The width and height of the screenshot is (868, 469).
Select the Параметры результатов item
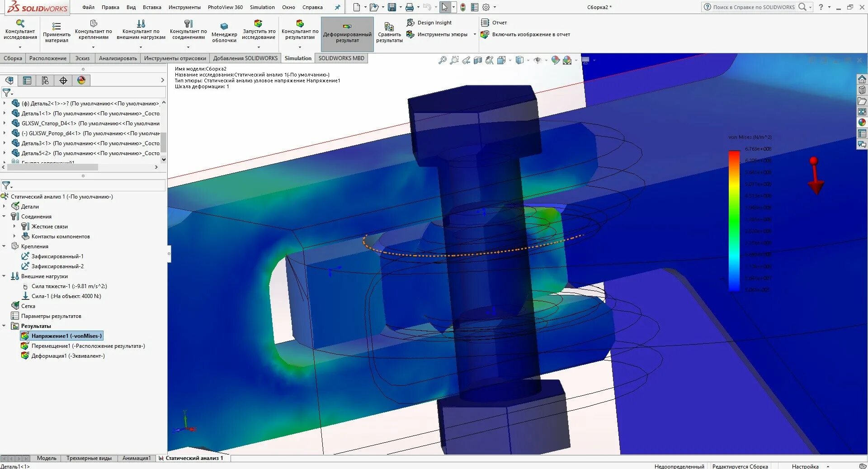46,316
